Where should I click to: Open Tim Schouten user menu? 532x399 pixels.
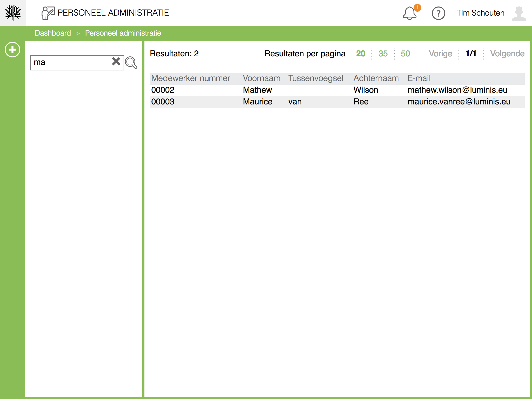[481, 13]
